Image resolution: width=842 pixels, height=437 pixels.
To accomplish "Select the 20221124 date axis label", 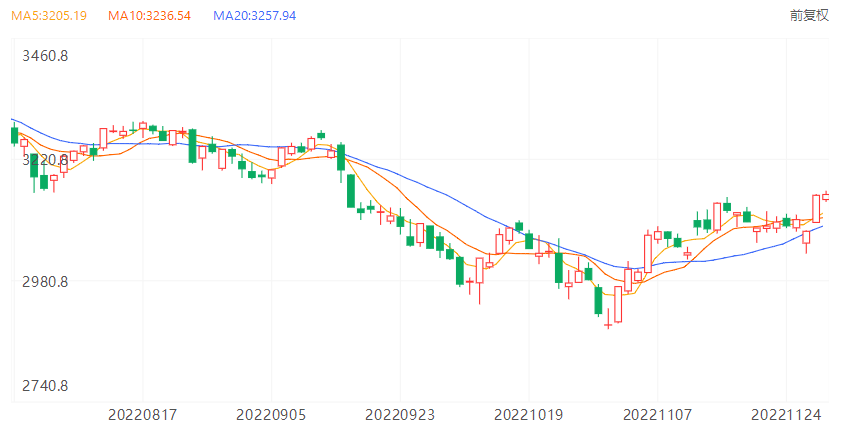I will (785, 413).
